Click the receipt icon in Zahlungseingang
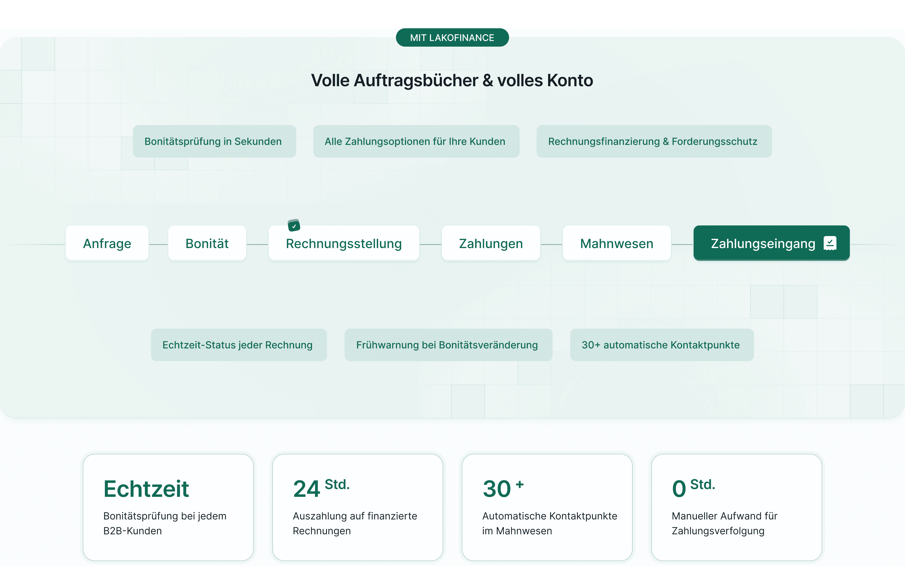This screenshot has width=905, height=588. pos(830,243)
